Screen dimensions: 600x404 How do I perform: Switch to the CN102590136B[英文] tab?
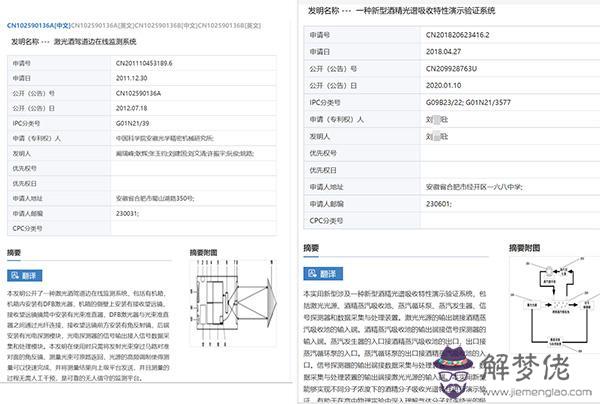[x=229, y=26]
